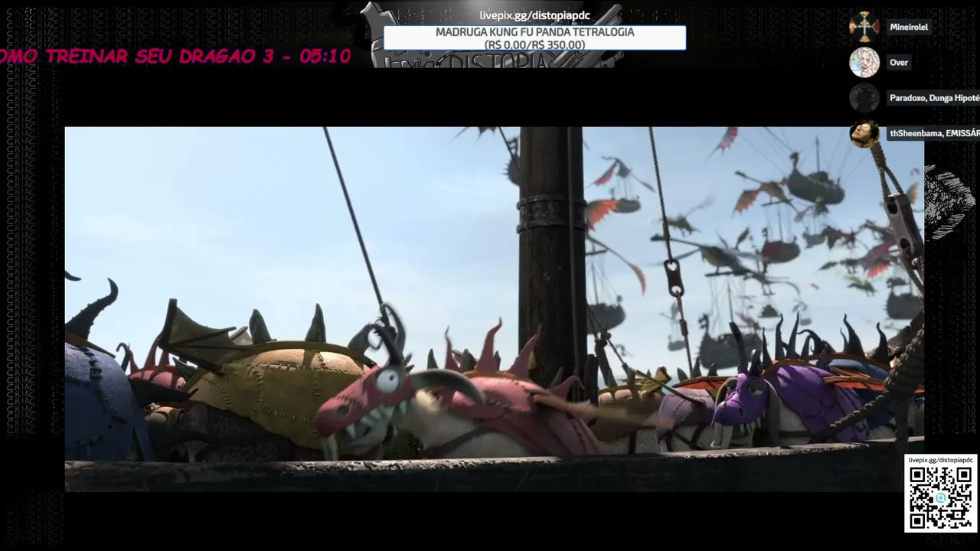
Task: Open the livepix.gg/distopiapdc link at top
Action: tap(534, 16)
